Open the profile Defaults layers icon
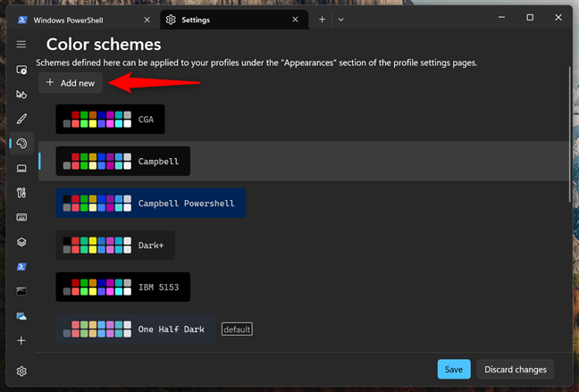The image size is (579, 392). (x=21, y=242)
